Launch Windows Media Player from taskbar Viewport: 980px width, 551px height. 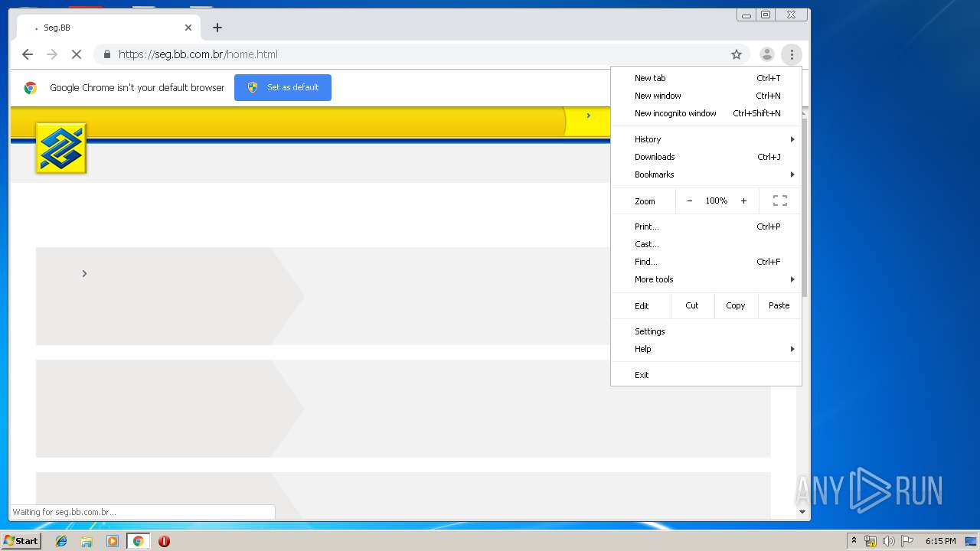113,541
